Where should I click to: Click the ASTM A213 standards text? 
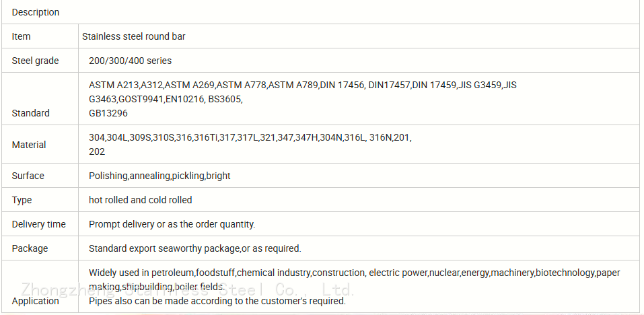click(x=303, y=85)
